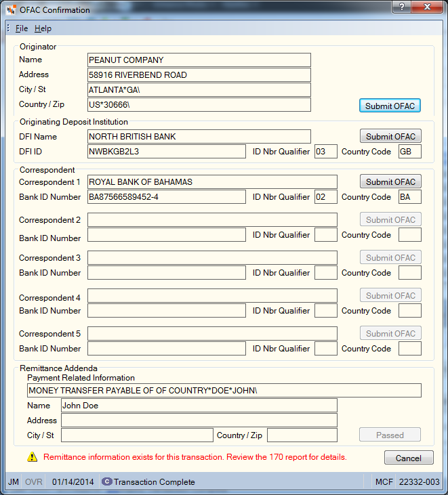Click Correspondent 1 field ROYAL BANK OF BAHAMAS

[212, 182]
